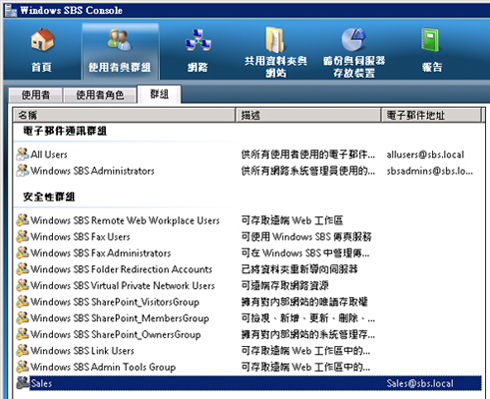Select the Windows SBS Link Users row
The image size is (490, 399).
coord(248,351)
